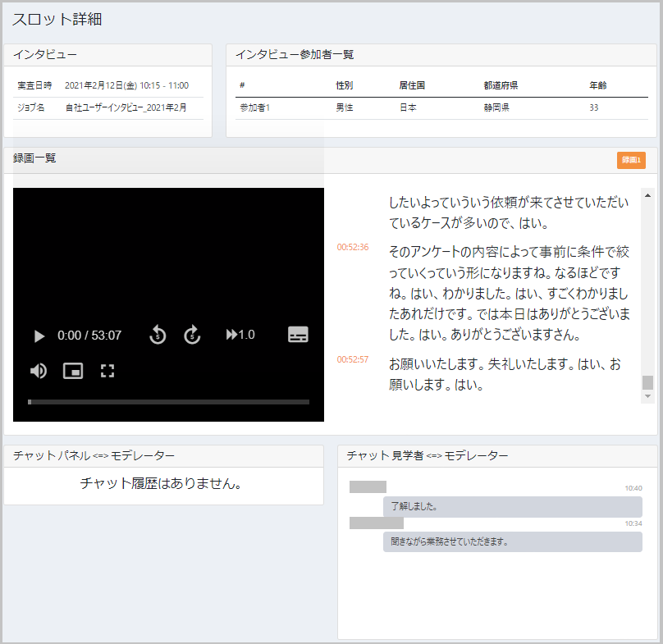This screenshot has height=644, width=663.
Task: Select the 参加者1 participant row
Action: pos(254,109)
